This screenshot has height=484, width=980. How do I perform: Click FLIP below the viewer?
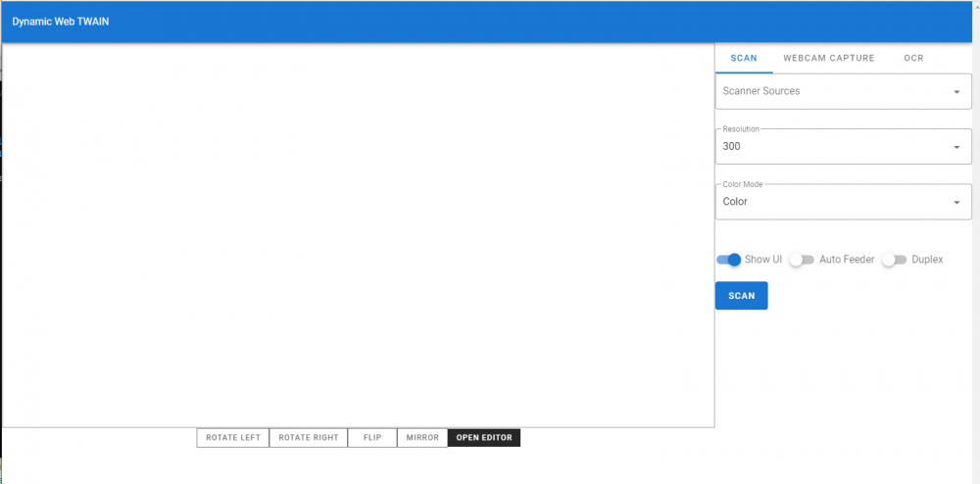[x=372, y=438]
